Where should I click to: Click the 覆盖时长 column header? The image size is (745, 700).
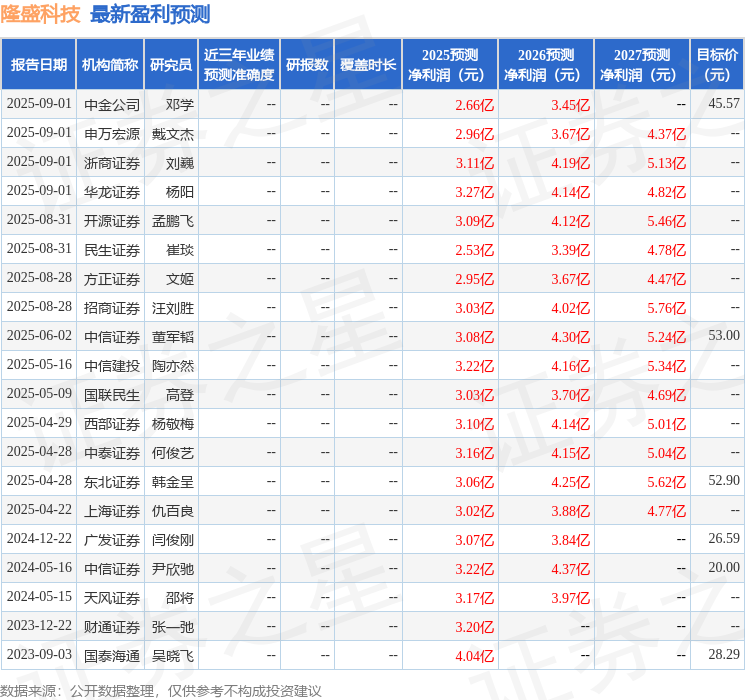point(367,65)
